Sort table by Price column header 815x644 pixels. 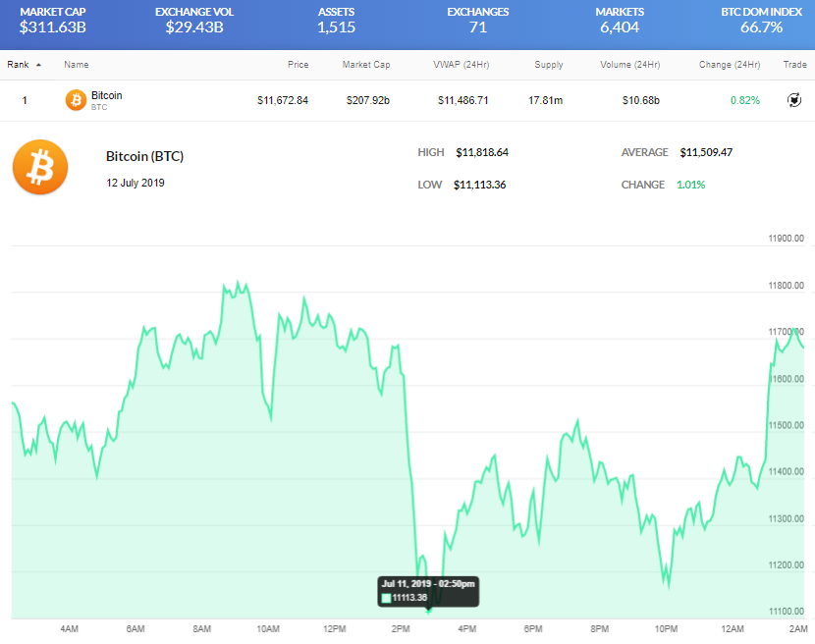tap(298, 65)
